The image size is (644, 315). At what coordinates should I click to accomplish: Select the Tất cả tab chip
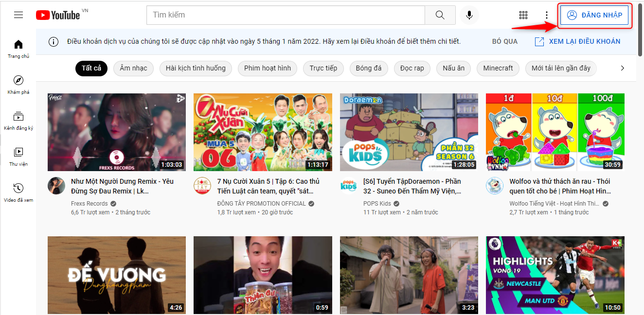91,68
